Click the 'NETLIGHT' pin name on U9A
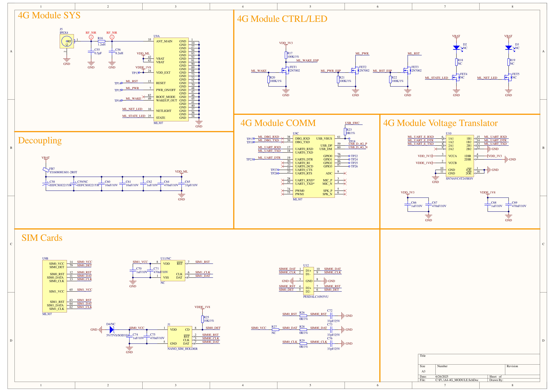 pos(163,111)
